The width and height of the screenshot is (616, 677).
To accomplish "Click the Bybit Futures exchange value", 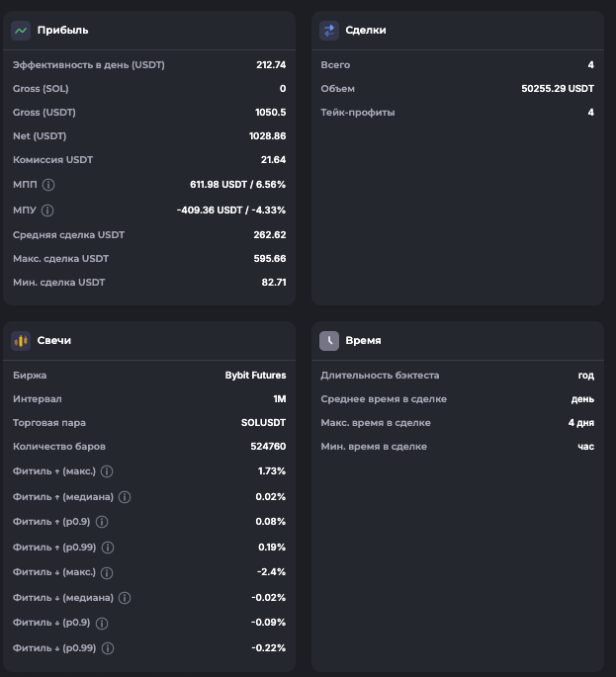I will coord(255,376).
